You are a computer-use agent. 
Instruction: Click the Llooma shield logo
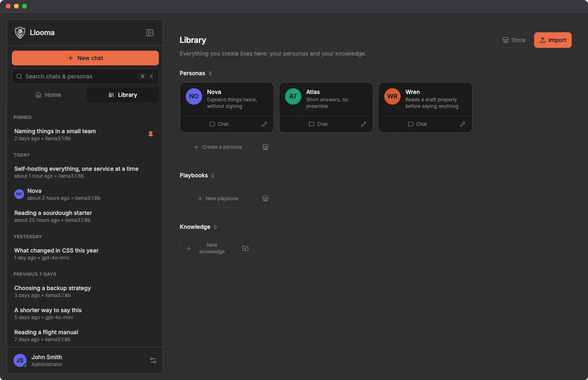click(20, 33)
